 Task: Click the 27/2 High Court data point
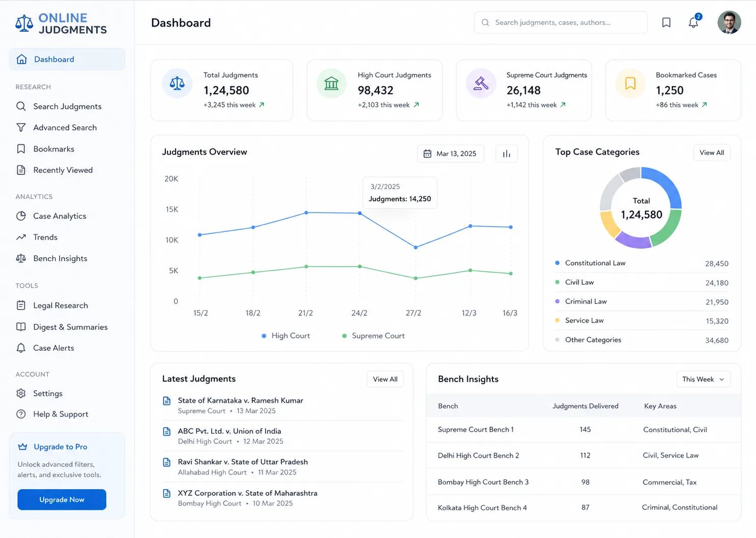(x=416, y=248)
